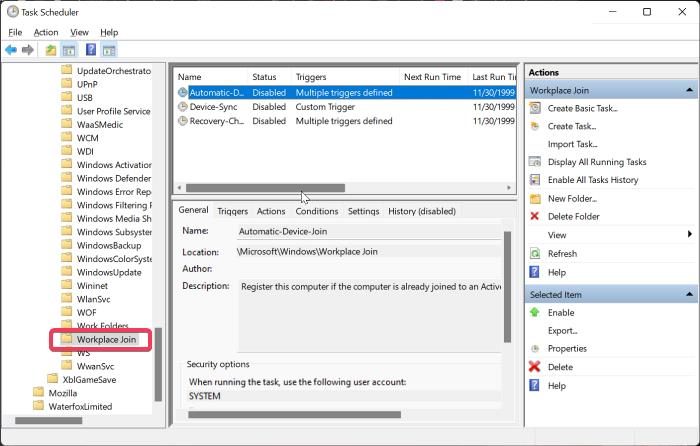Viewport: 700px width, 446px height.
Task: Select the General tab
Action: pos(193,210)
